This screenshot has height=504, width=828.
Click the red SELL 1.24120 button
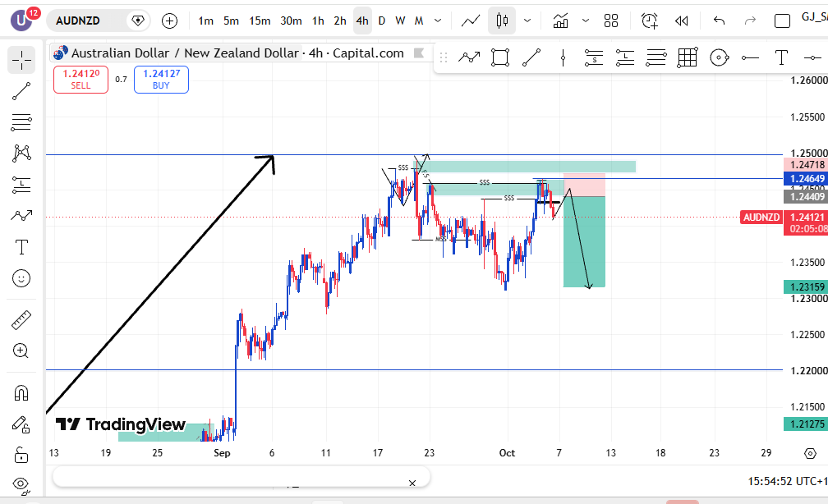[x=80, y=79]
